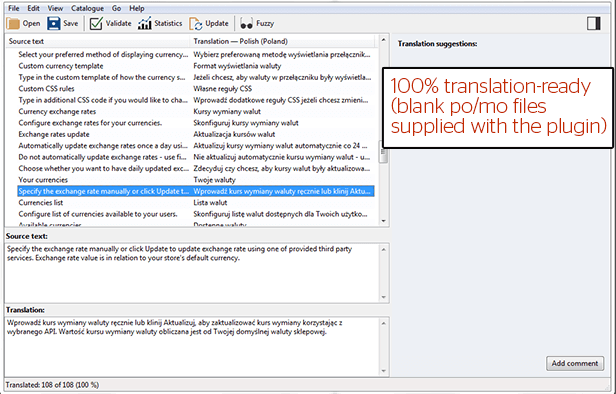Open the View menu
Viewport: 616px width, 394px height.
point(55,8)
